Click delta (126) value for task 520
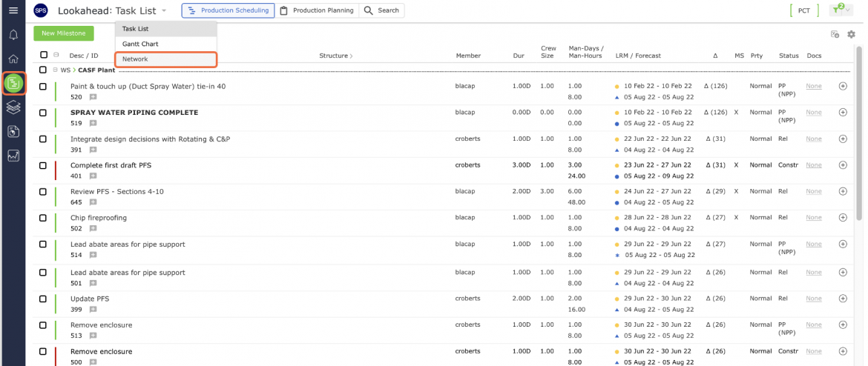 pos(715,86)
